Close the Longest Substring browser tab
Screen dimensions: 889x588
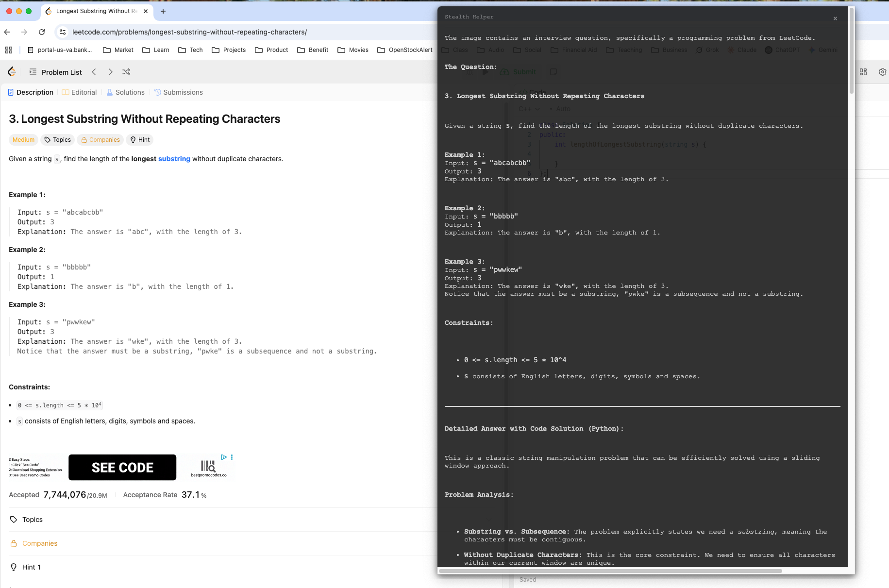[x=146, y=11]
